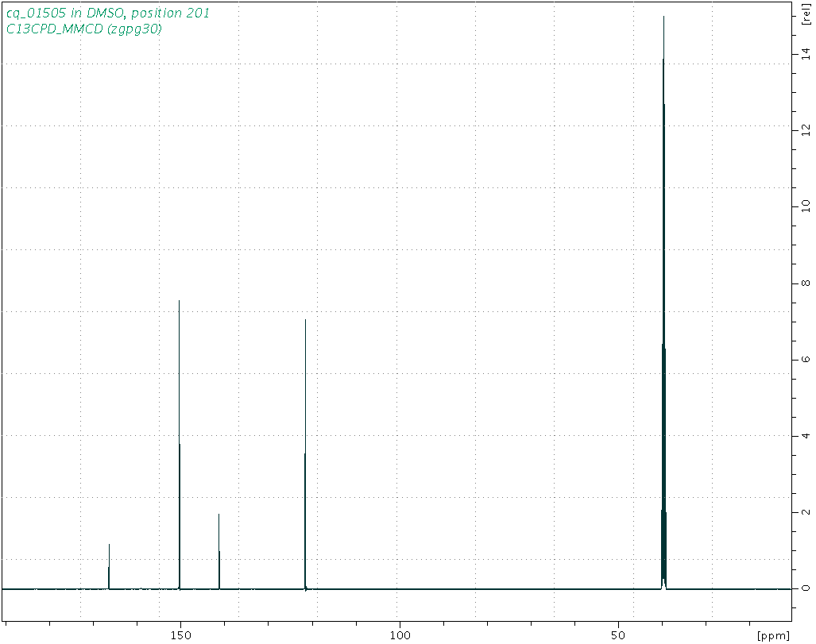Click the '12' intensity axis label
Screen dimensions: 816x644
click(x=806, y=129)
